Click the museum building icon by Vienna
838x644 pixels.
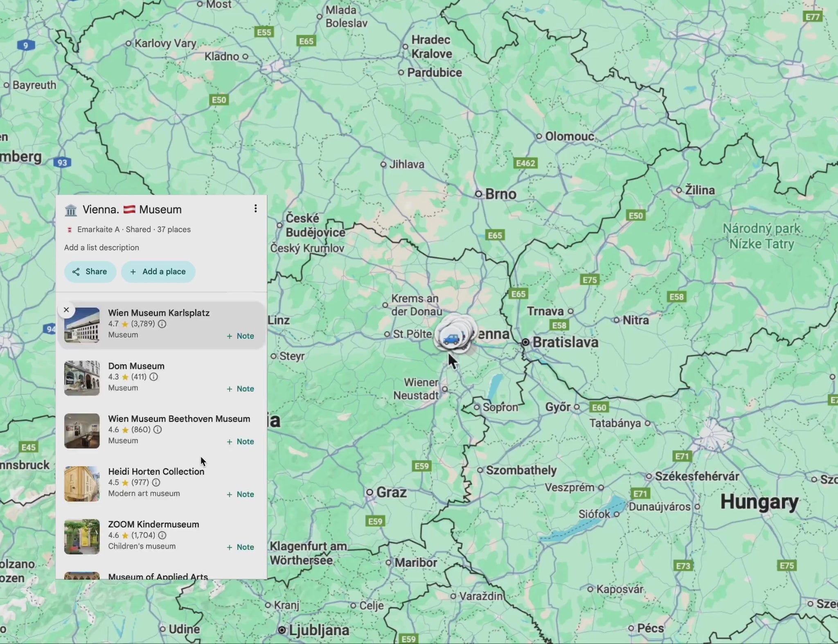coord(71,210)
